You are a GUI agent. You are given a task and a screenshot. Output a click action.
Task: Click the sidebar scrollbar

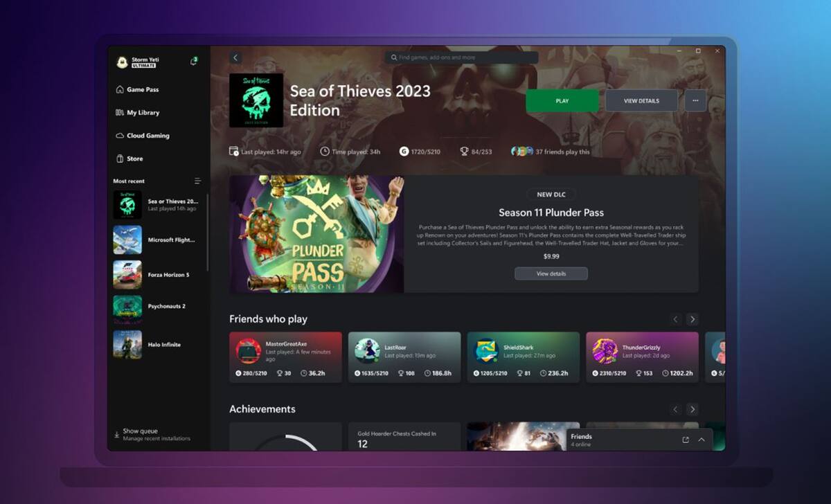(x=207, y=232)
